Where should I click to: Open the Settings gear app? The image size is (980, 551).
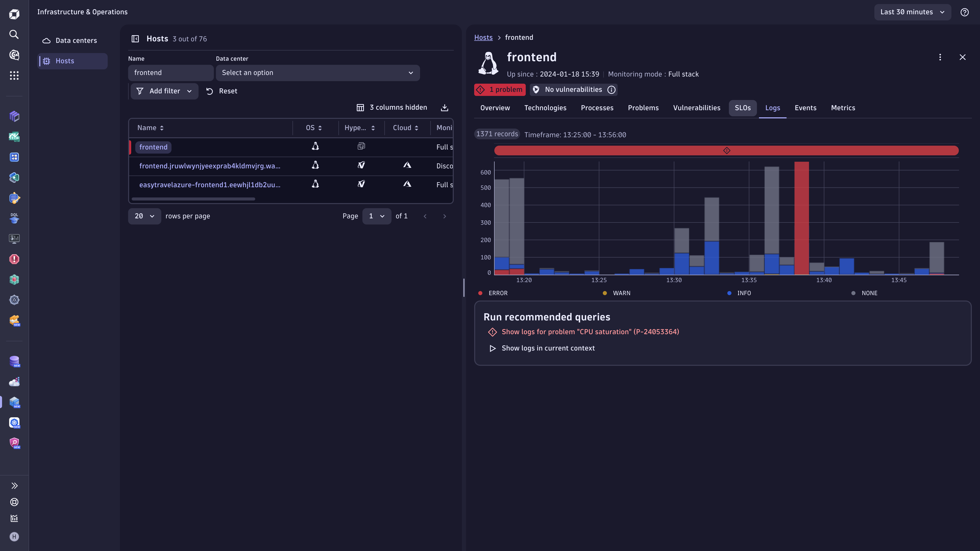tap(14, 300)
